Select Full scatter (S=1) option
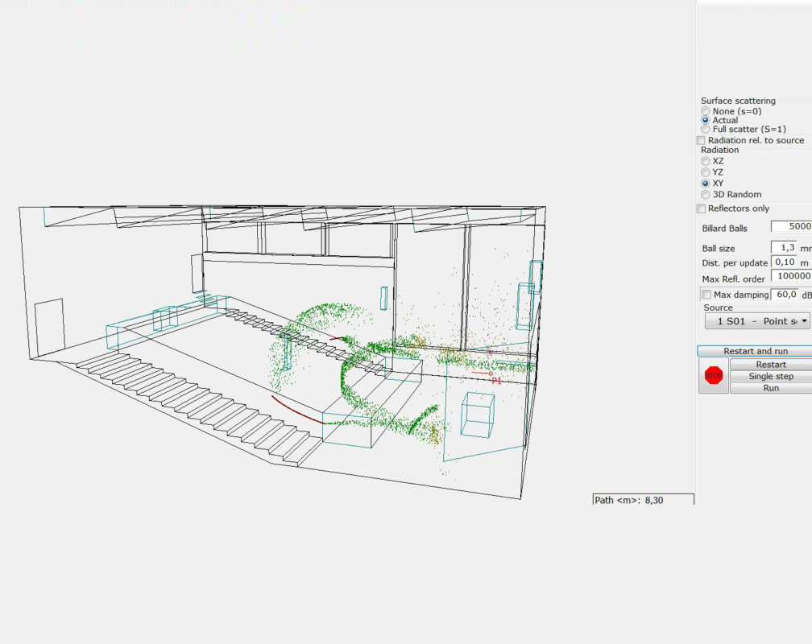This screenshot has height=644, width=812. pyautogui.click(x=706, y=129)
